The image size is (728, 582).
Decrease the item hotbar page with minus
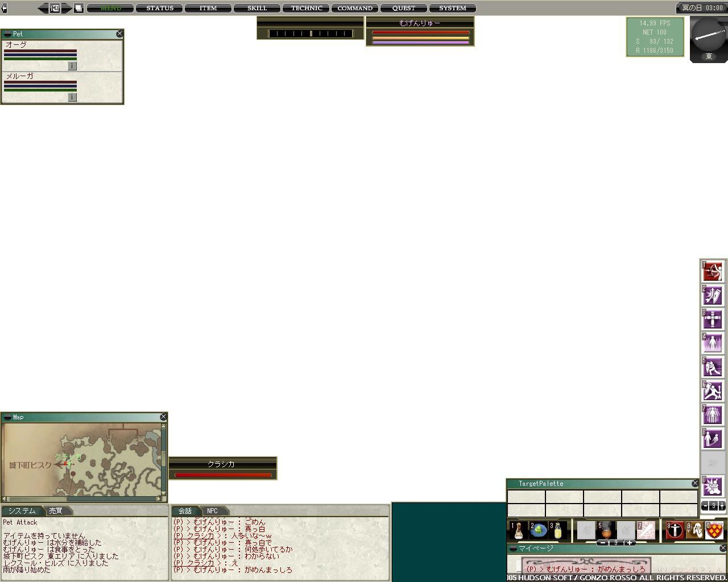click(602, 543)
